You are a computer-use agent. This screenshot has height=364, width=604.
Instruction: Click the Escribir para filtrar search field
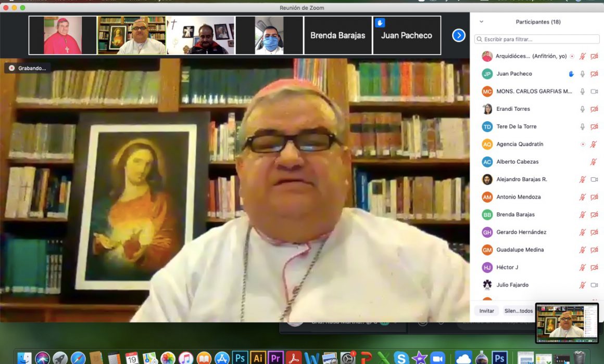(x=537, y=39)
